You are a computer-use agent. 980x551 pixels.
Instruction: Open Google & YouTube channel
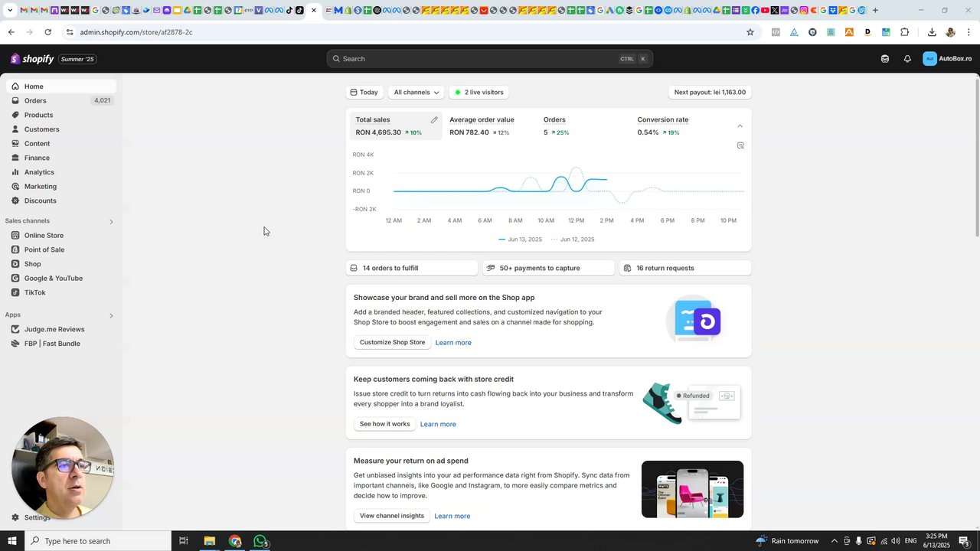60,278
